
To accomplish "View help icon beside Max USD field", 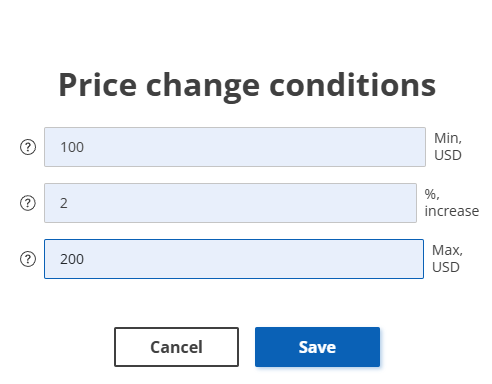I will 28,259.
